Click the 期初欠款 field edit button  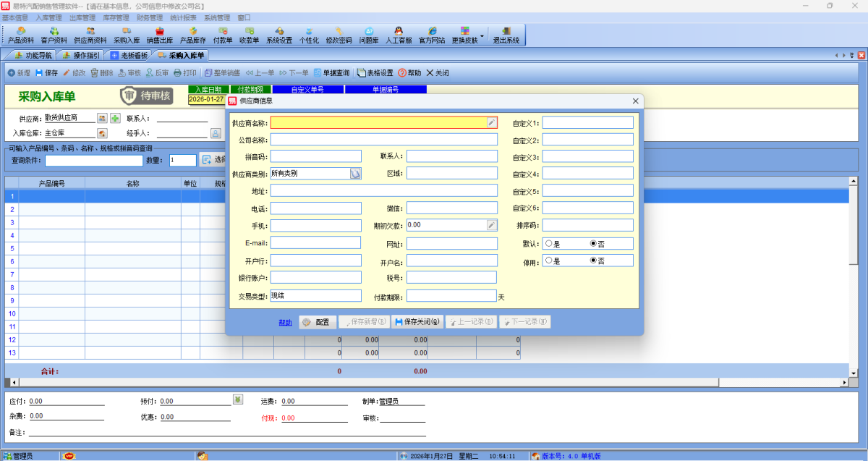492,225
